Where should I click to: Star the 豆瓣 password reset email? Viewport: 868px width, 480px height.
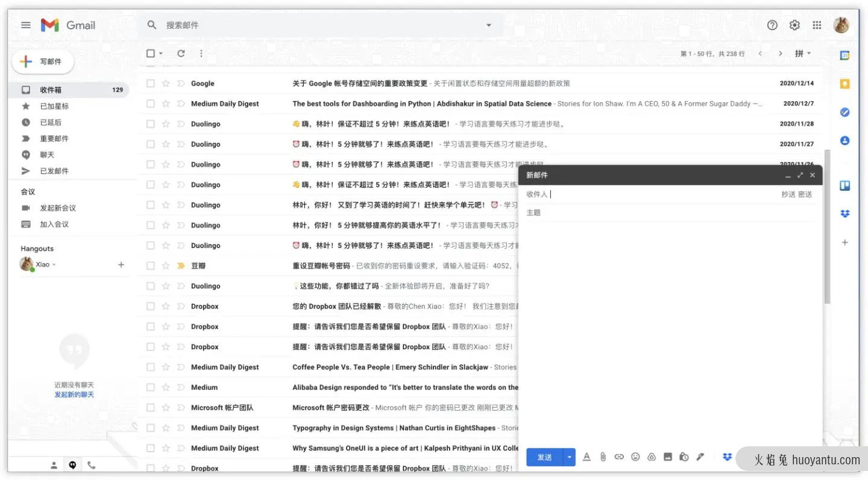tap(166, 266)
